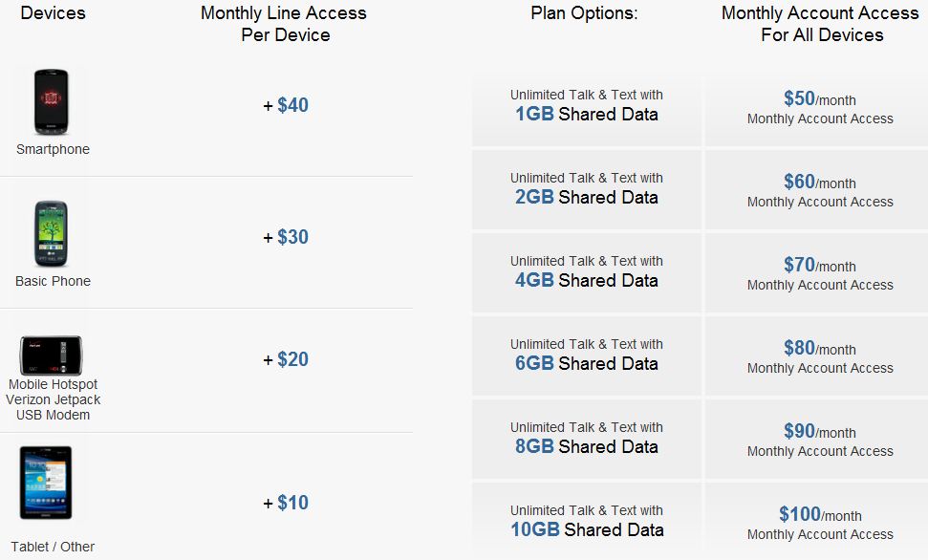928x560 pixels.
Task: Choose the 4GB Shared Data plan
Action: (x=587, y=271)
